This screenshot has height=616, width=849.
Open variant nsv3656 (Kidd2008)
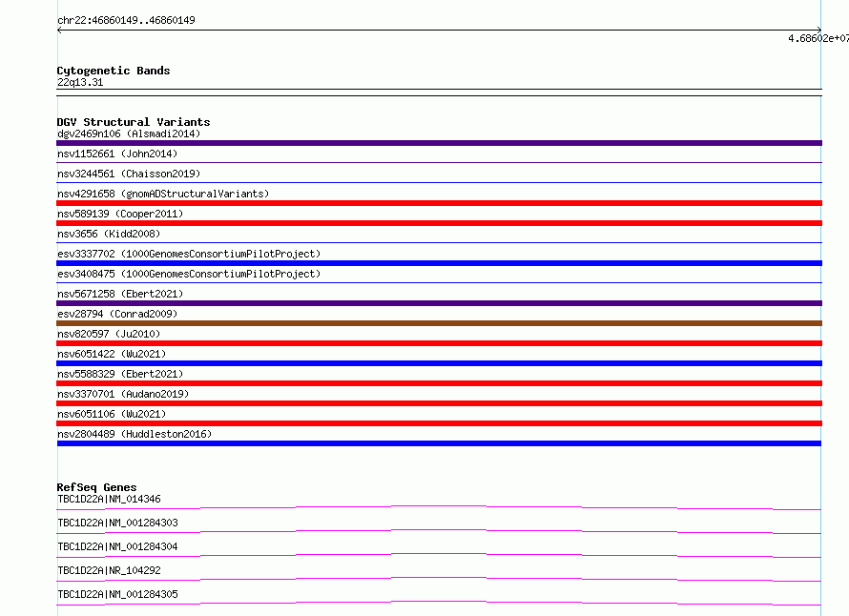pos(109,234)
